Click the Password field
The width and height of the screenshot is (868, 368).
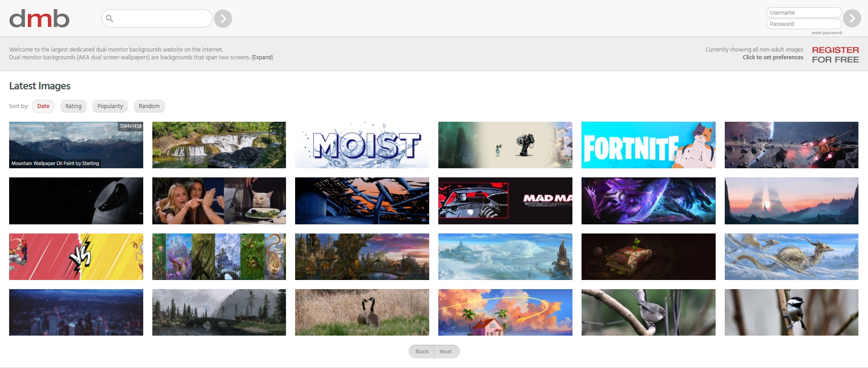[804, 24]
